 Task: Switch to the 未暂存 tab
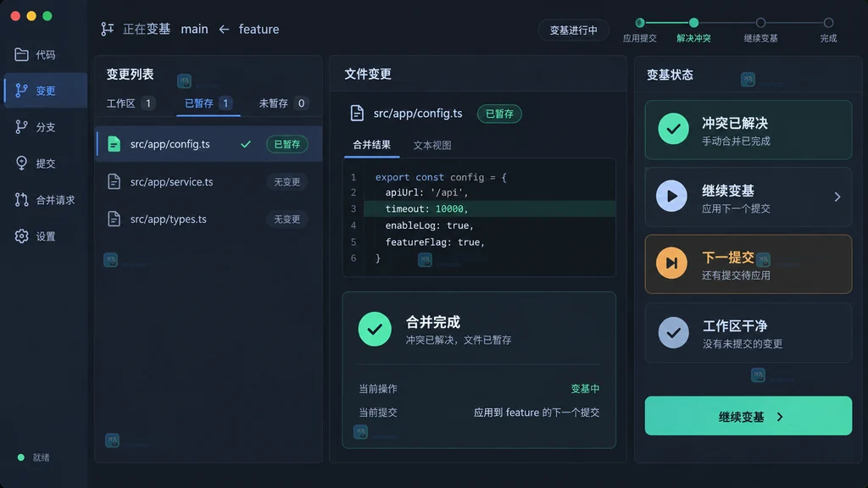(284, 103)
